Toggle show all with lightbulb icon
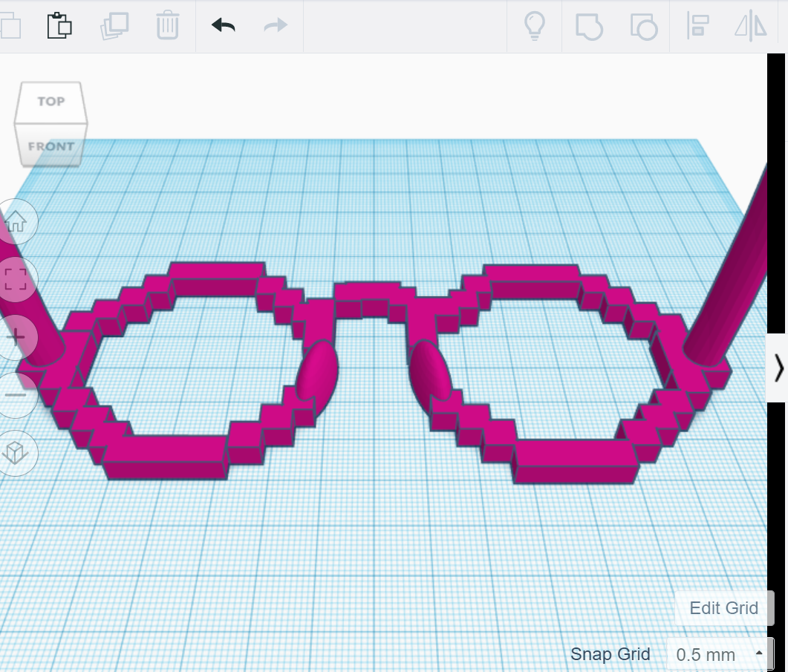Viewport: 788px width, 672px height. (x=535, y=26)
